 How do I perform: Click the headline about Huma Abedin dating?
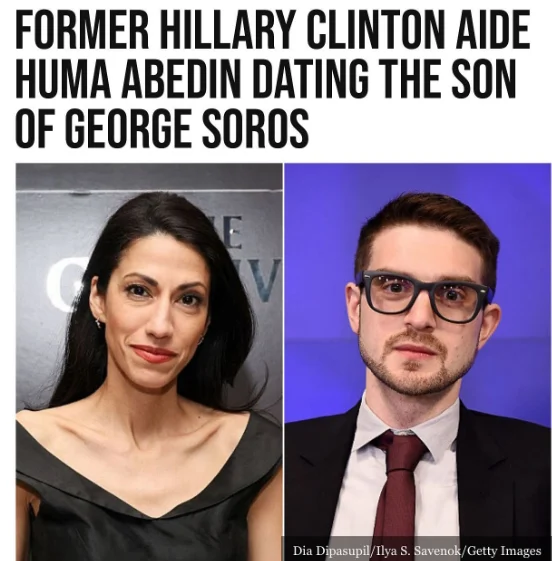click(273, 78)
